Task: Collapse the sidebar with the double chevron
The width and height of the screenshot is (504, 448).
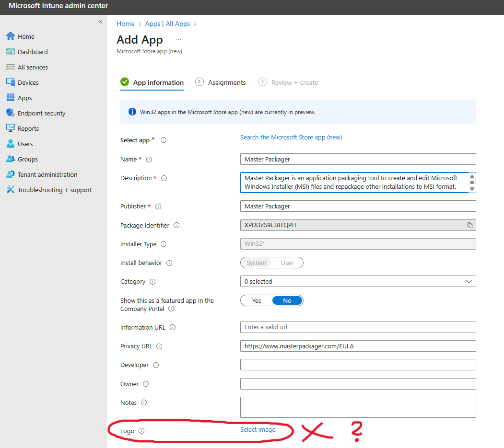Action: pos(100,22)
